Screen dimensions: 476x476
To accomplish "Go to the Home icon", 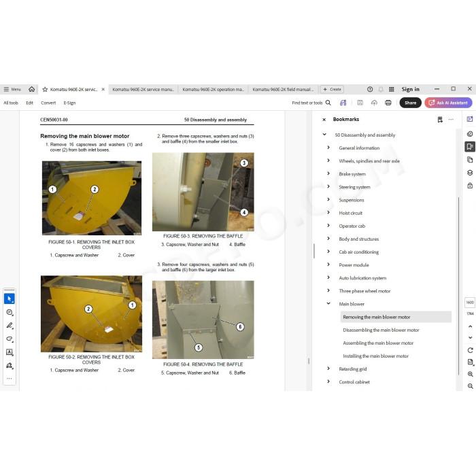I will pos(31,89).
